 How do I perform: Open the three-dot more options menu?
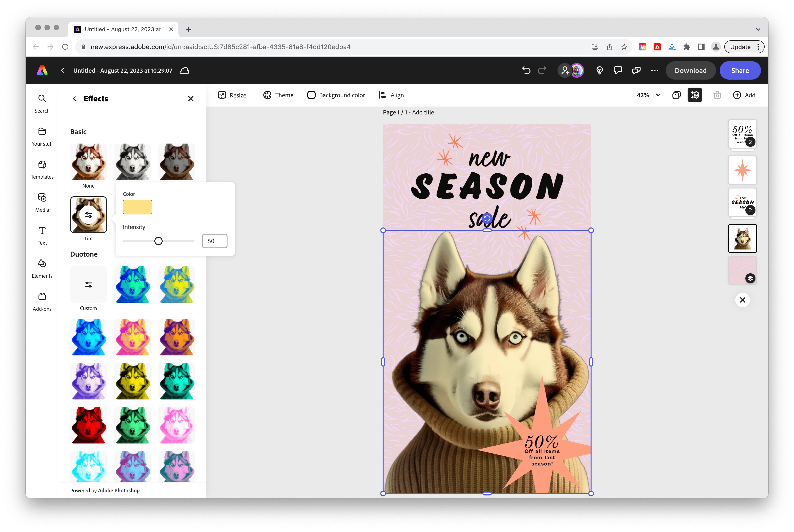click(x=655, y=71)
